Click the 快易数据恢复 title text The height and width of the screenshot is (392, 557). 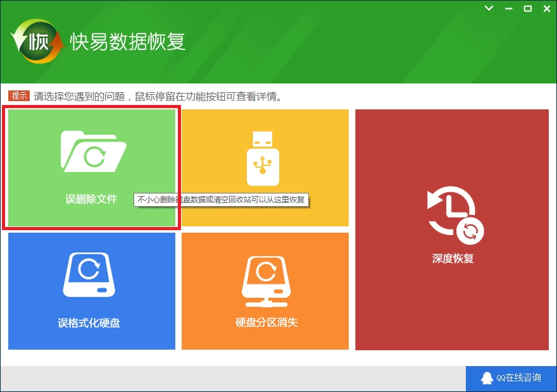128,42
